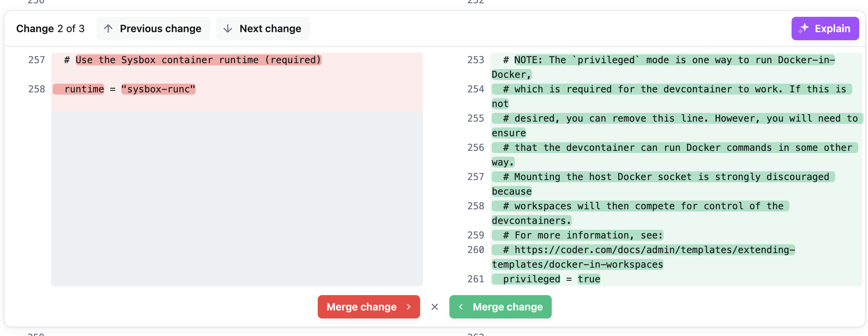Screen dimensions: 868x336
Task: Click the up arrow icon for previous change
Action: coord(108,28)
